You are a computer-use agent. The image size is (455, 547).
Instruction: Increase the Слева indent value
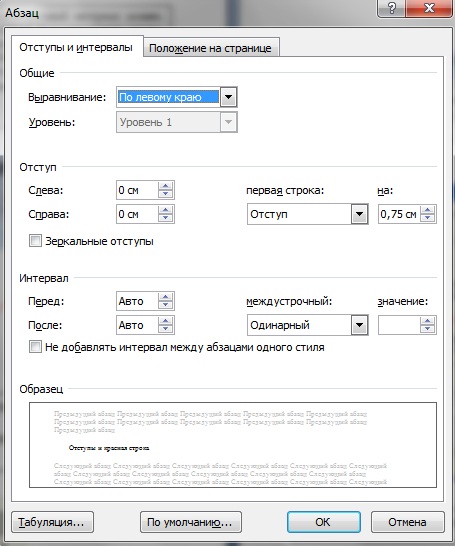tap(165, 186)
